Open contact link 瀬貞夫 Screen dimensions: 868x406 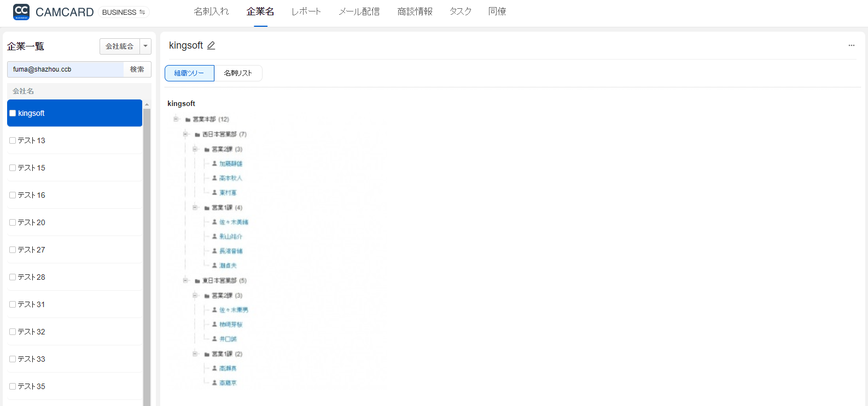(x=228, y=266)
